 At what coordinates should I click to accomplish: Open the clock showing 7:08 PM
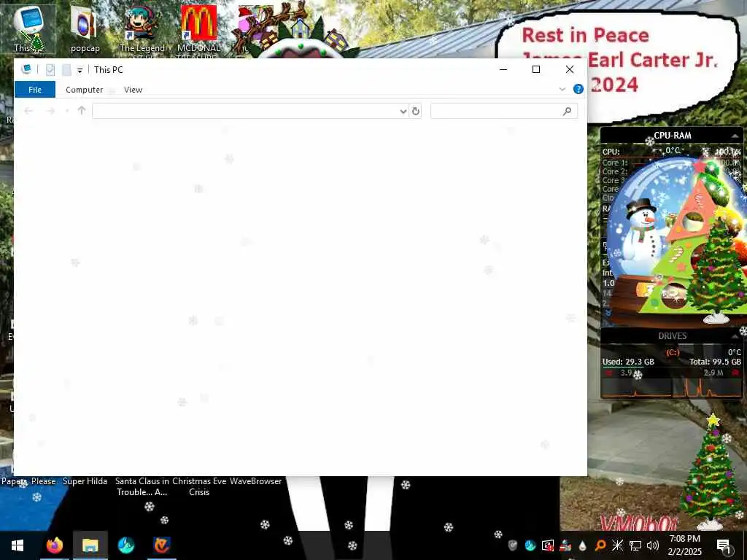tap(684, 545)
